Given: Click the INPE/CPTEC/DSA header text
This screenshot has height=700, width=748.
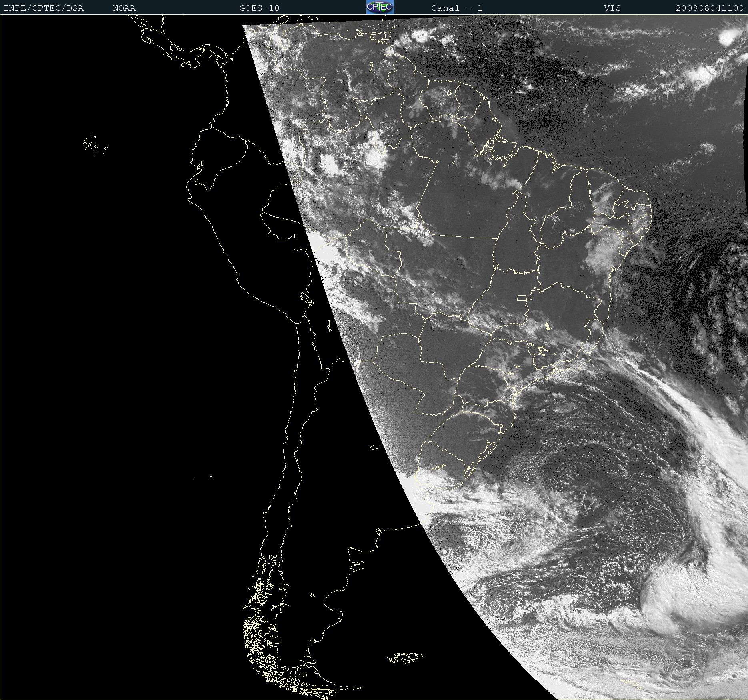Looking at the screenshot, I should click(x=44, y=8).
